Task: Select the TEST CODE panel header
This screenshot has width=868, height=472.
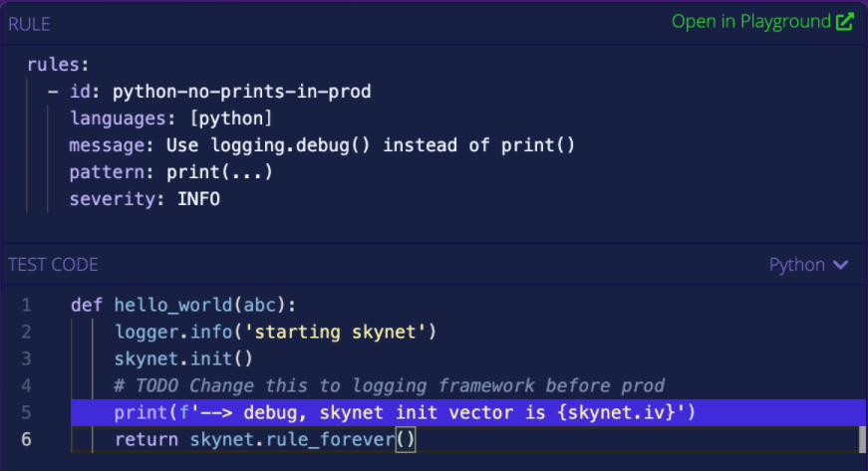Action: tap(53, 265)
